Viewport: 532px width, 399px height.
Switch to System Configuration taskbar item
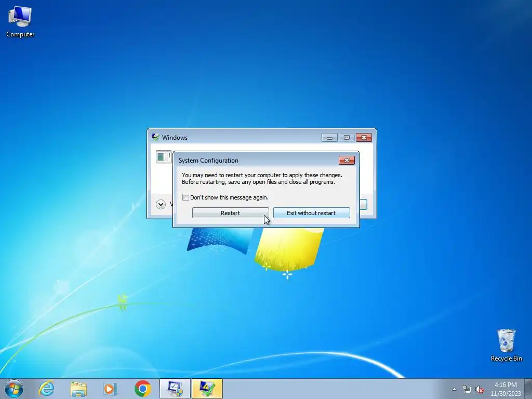[x=175, y=389]
